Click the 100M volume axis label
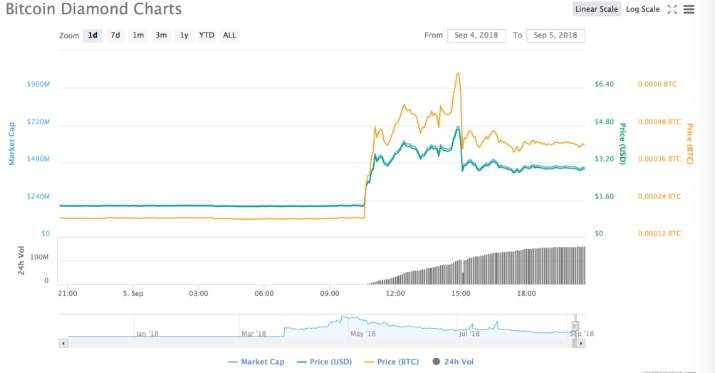The image size is (715, 373). tap(39, 257)
